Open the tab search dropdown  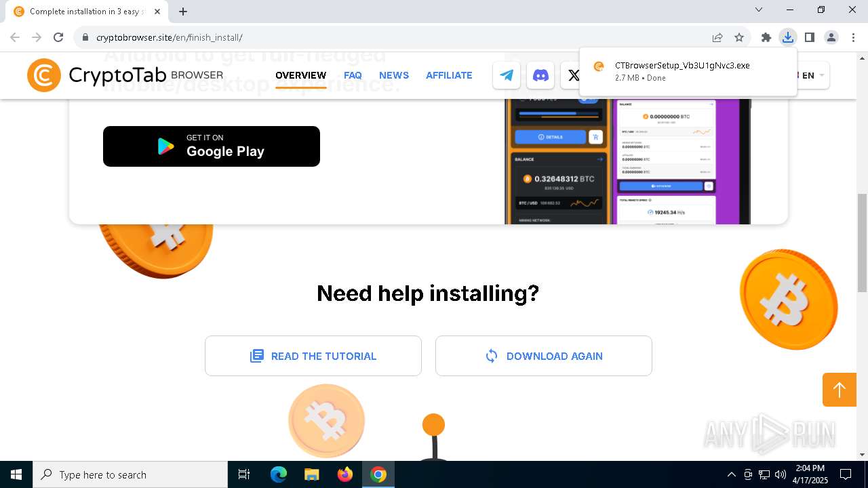pyautogui.click(x=759, y=9)
